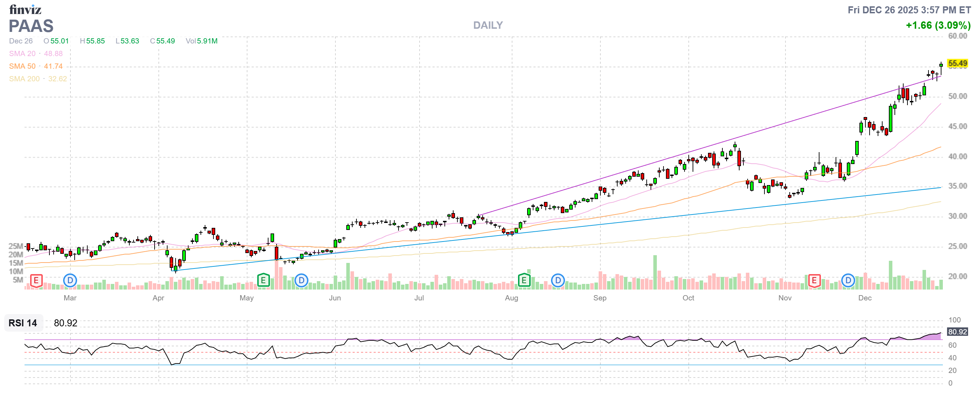Click the PAAS ticker symbol
The height and width of the screenshot is (394, 980).
pyautogui.click(x=31, y=26)
